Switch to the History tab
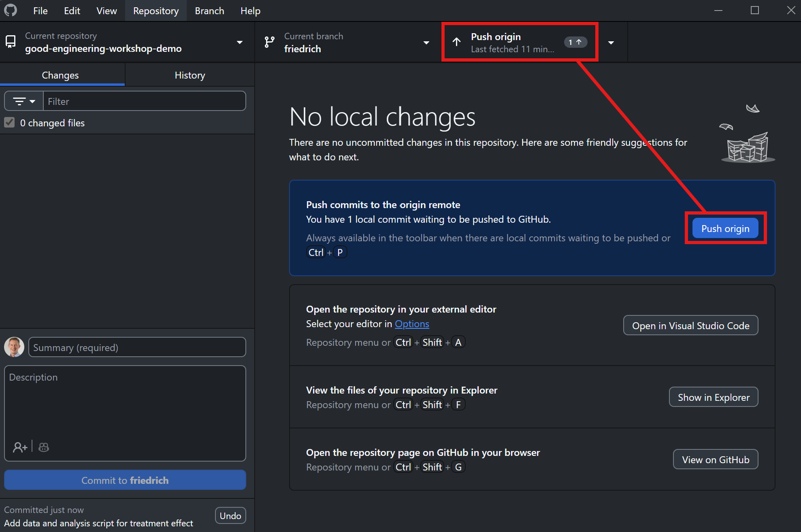This screenshot has width=801, height=532. tap(190, 75)
